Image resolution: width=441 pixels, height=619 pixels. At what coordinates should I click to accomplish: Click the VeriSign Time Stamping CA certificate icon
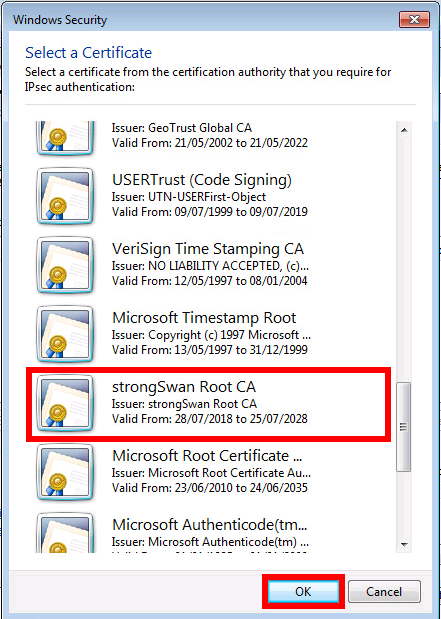coord(65,265)
